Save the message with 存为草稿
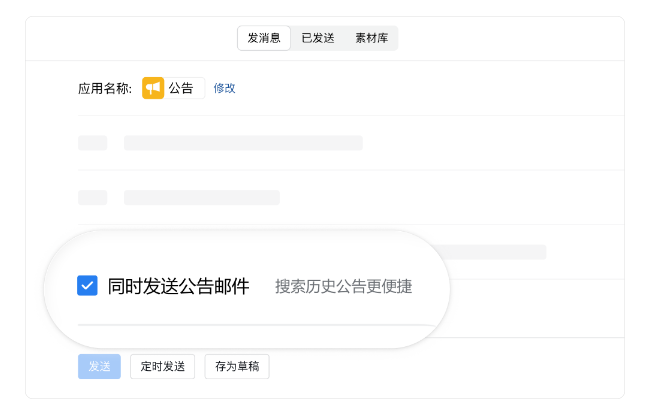 (x=237, y=366)
